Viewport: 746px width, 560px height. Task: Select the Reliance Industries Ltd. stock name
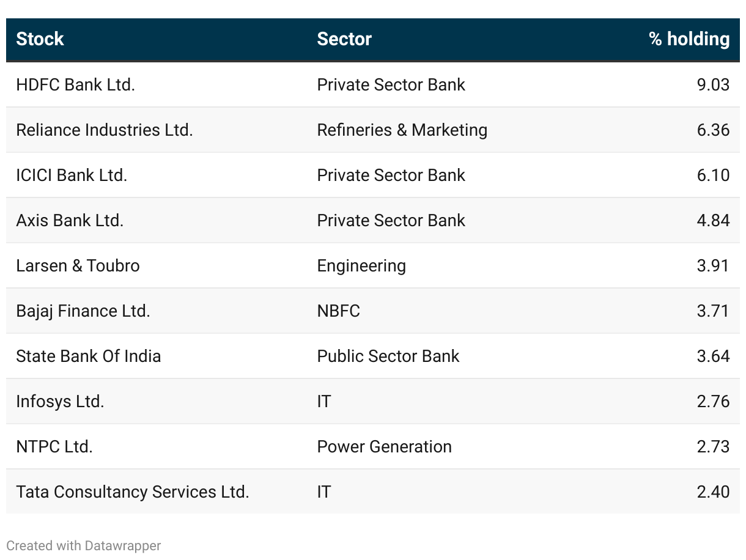coord(105,130)
